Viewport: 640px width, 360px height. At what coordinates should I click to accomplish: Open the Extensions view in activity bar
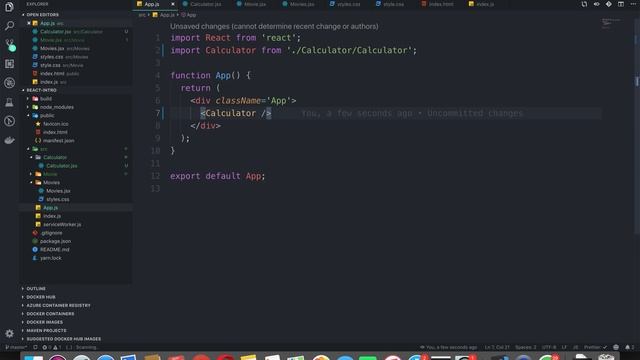9,64
